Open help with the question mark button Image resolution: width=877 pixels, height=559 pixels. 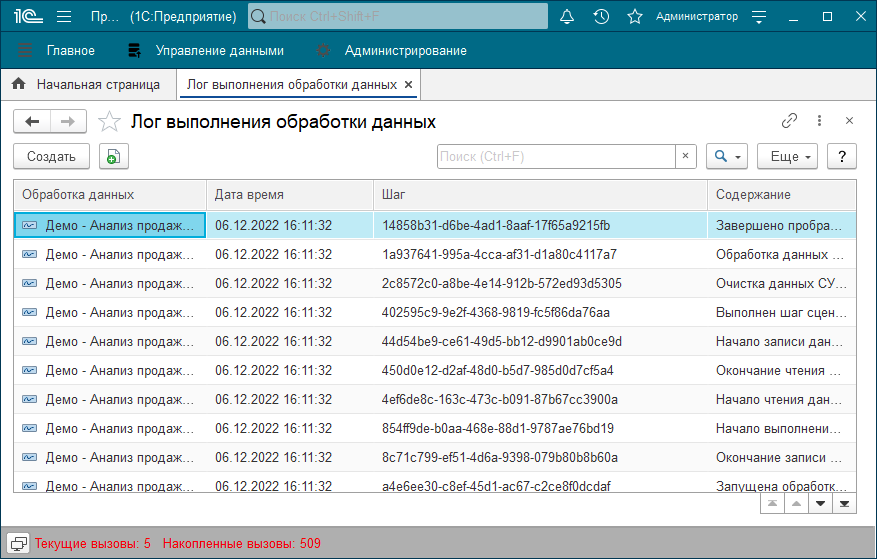pos(842,156)
